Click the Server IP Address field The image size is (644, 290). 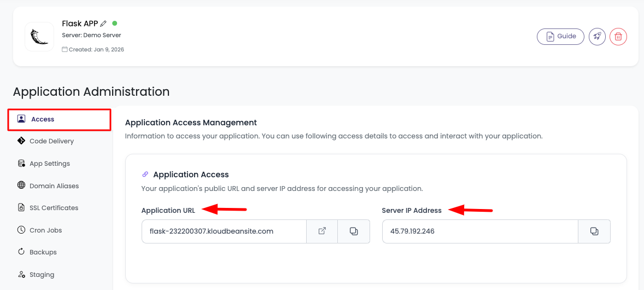480,231
